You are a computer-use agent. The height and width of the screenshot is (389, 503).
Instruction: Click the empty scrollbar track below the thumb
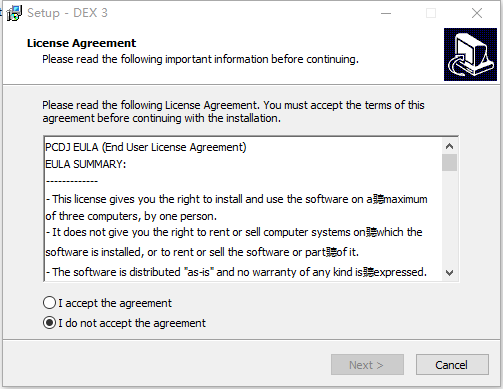(449, 218)
